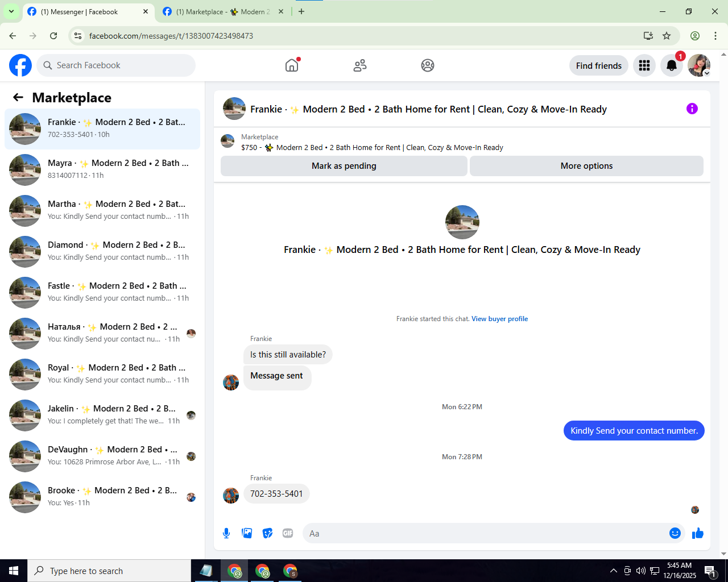Click the Windows taskbar search box
This screenshot has height=582, width=728.
(109, 571)
